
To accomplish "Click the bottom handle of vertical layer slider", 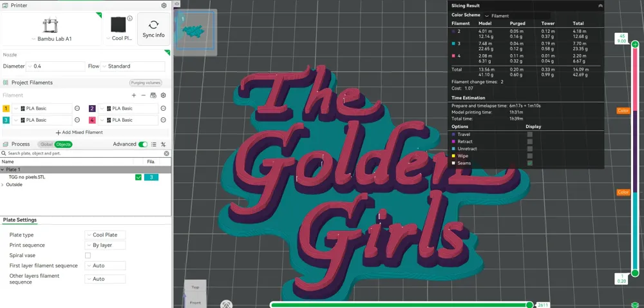I will tap(635, 273).
